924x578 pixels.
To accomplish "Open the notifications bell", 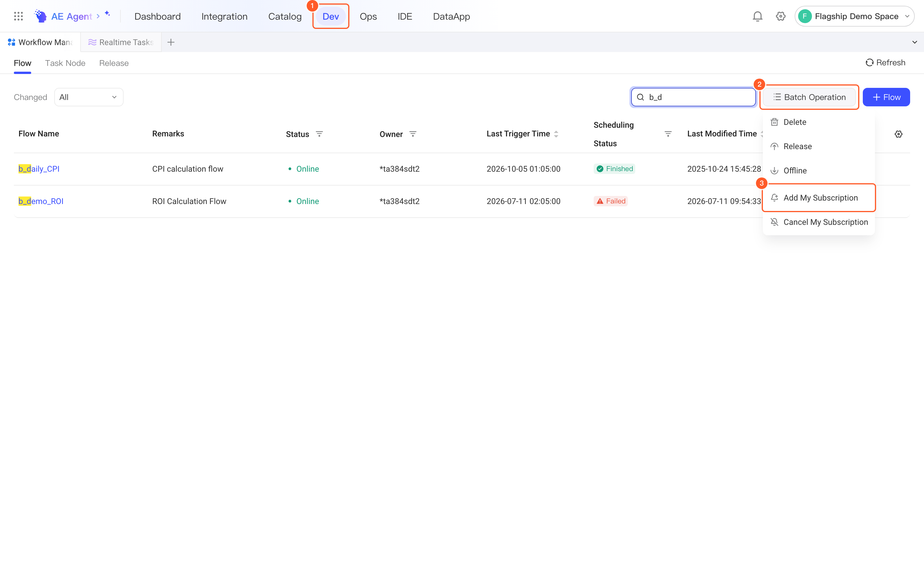I will (757, 16).
